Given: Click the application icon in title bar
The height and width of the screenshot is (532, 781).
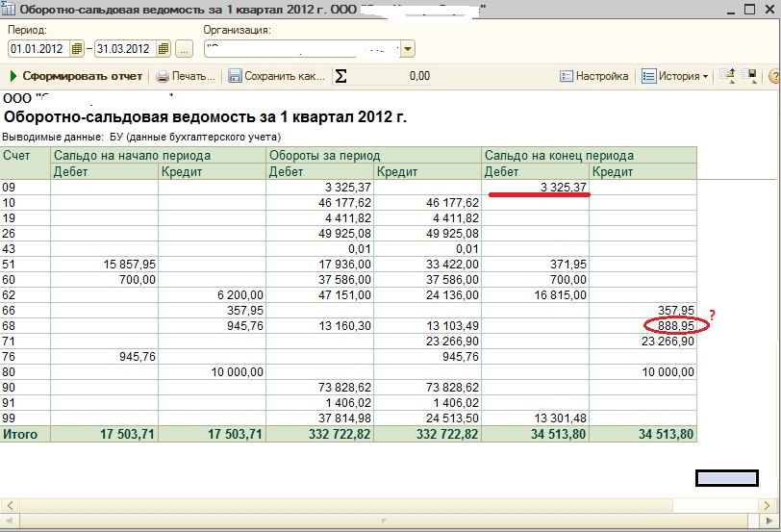Looking at the screenshot, I should (8, 9).
